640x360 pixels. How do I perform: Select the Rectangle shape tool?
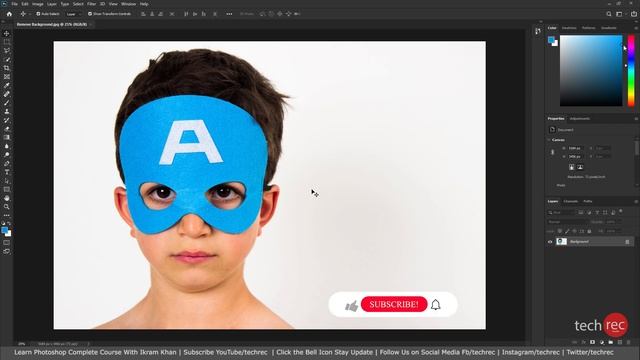pos(7,190)
